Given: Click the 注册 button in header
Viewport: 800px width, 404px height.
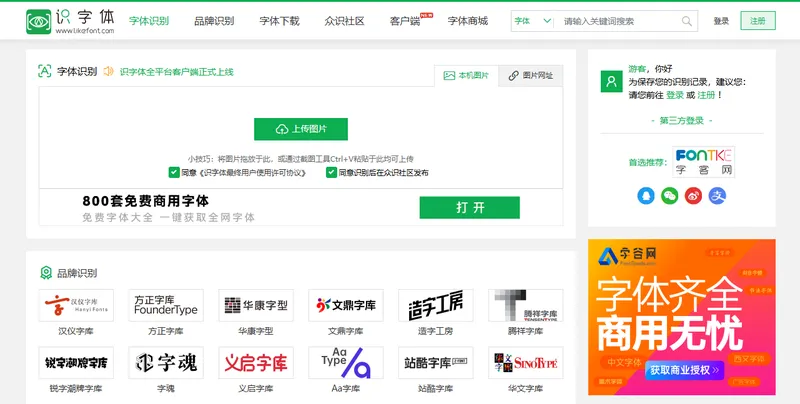Looking at the screenshot, I should pyautogui.click(x=757, y=21).
